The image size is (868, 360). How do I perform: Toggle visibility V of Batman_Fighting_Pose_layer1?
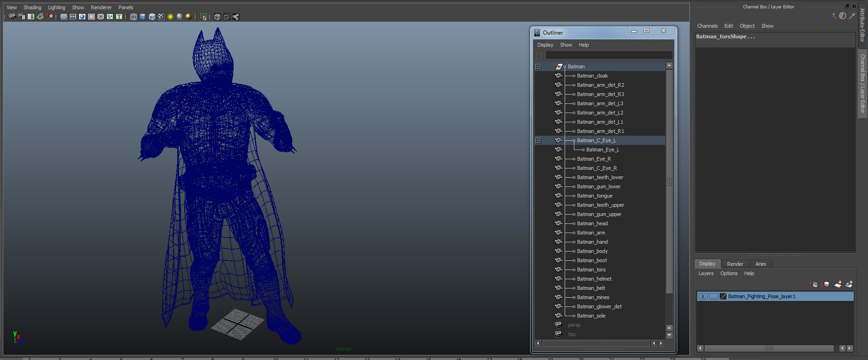point(703,296)
